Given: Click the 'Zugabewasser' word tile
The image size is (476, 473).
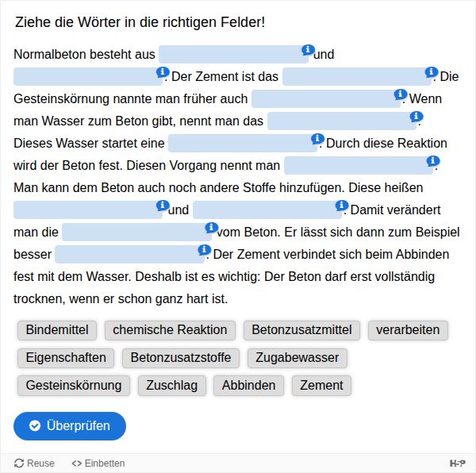Looking at the screenshot, I should tap(297, 358).
